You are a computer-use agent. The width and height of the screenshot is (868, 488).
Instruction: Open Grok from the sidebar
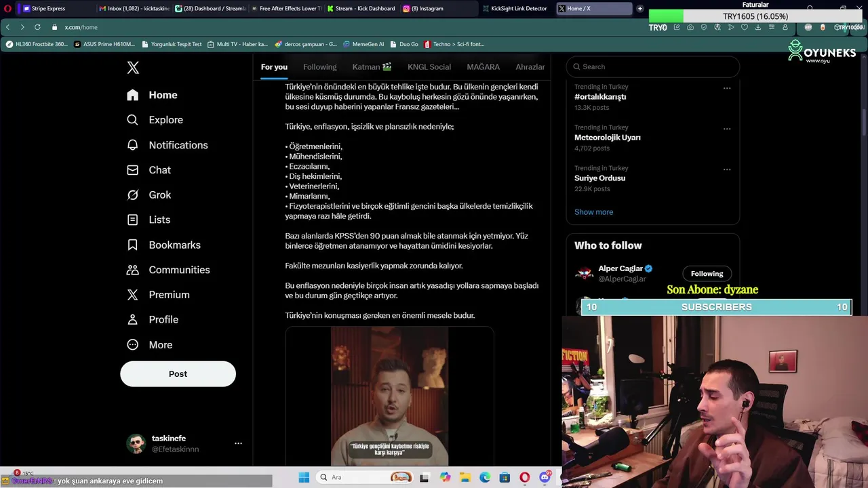149,195
